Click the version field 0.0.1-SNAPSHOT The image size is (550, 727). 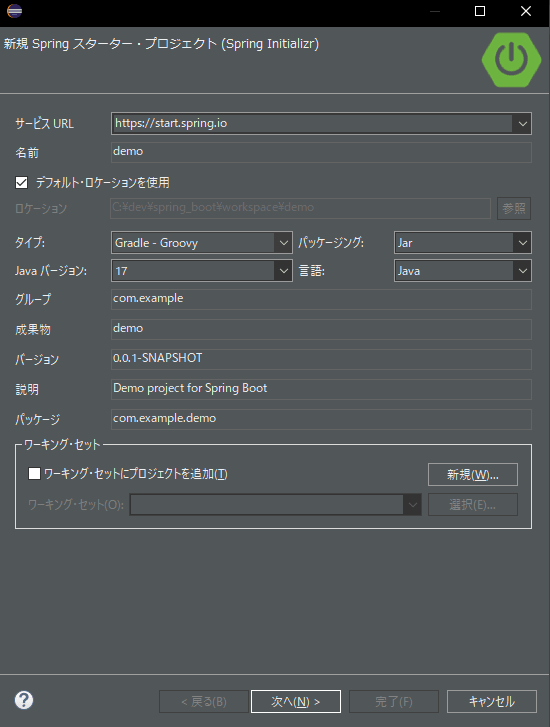click(321, 359)
